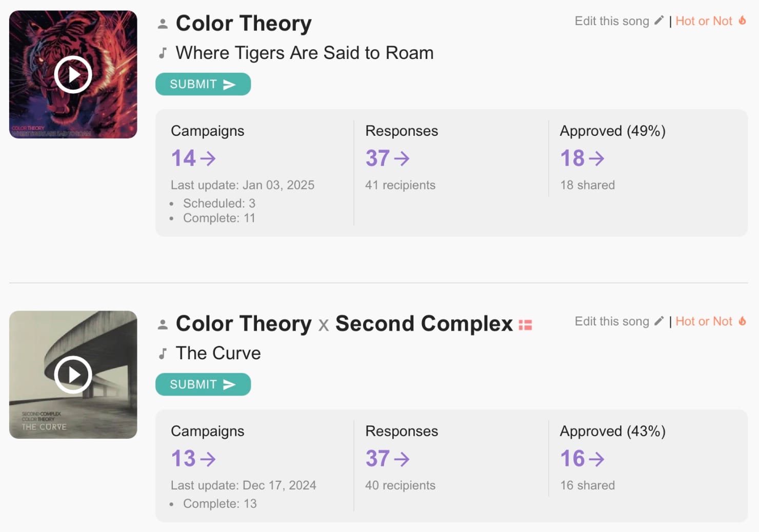Screen dimensions: 759x532
Task: Click pencil icon beside The Curve edit link
Action: click(x=659, y=321)
